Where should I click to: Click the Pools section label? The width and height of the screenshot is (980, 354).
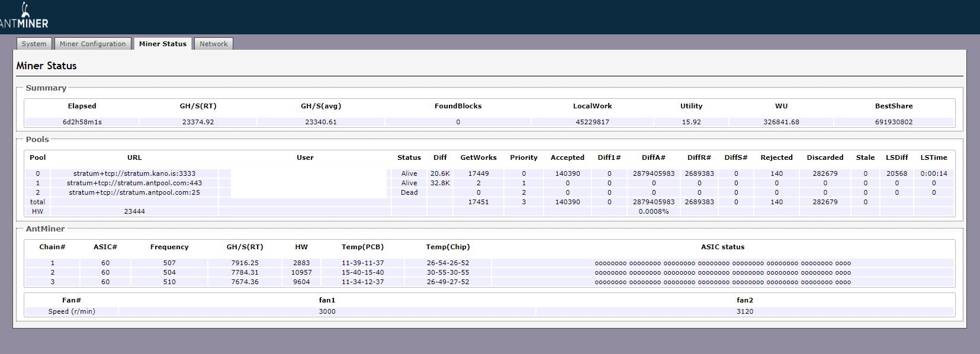[x=37, y=140]
